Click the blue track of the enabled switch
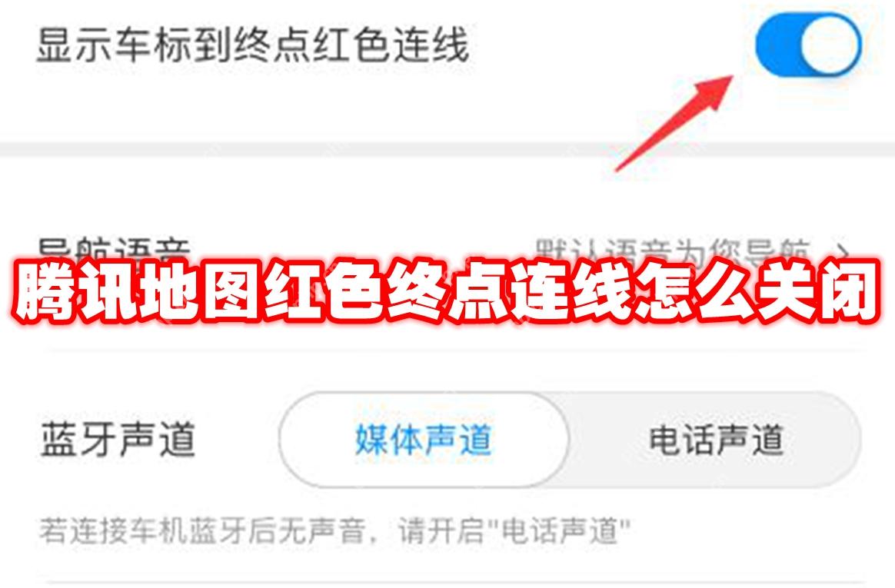The height and width of the screenshot is (588, 895). (777, 45)
